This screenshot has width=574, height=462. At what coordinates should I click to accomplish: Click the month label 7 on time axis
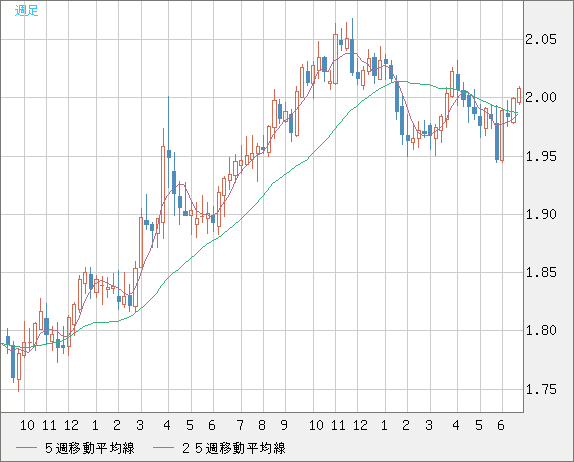click(x=240, y=425)
